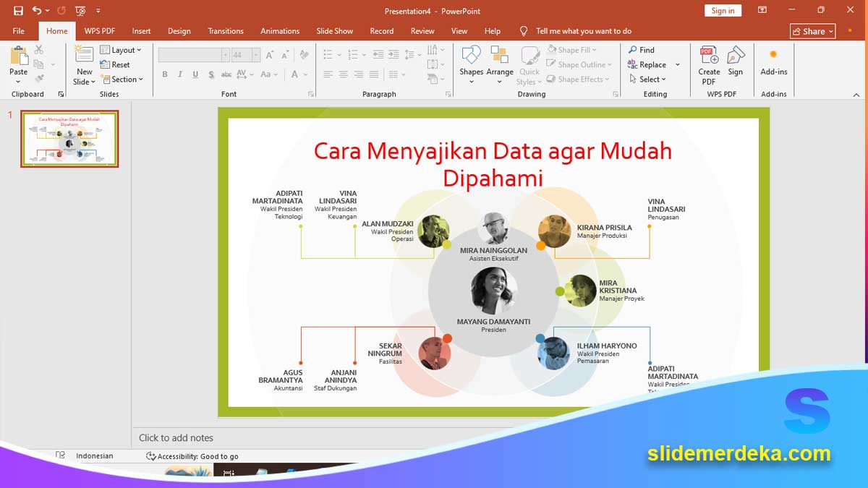Click Clear All Formatting eraser icon
Screen dimensions: 868x488
point(305,55)
